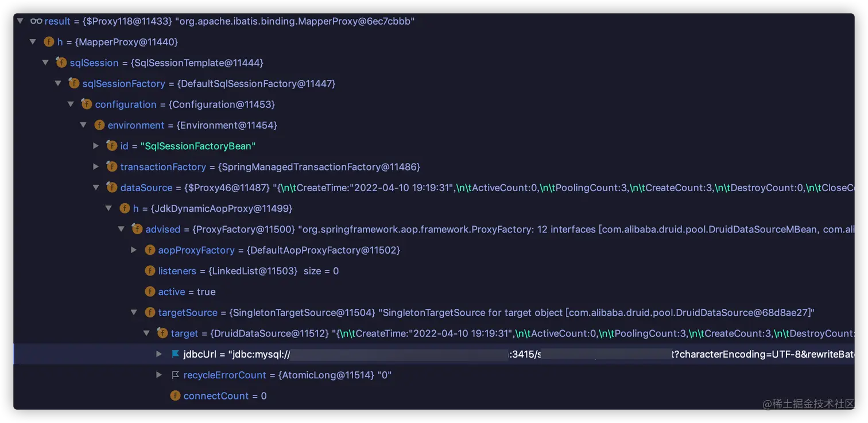Select the SingletonTargetSource@11504 value
This screenshot has height=423, width=868.
click(x=302, y=313)
